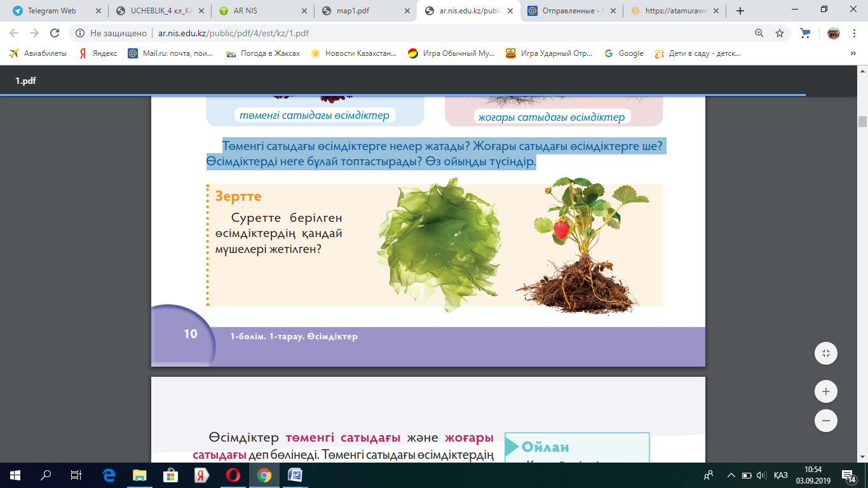
Task: Go back to the previous page
Action: [x=15, y=33]
